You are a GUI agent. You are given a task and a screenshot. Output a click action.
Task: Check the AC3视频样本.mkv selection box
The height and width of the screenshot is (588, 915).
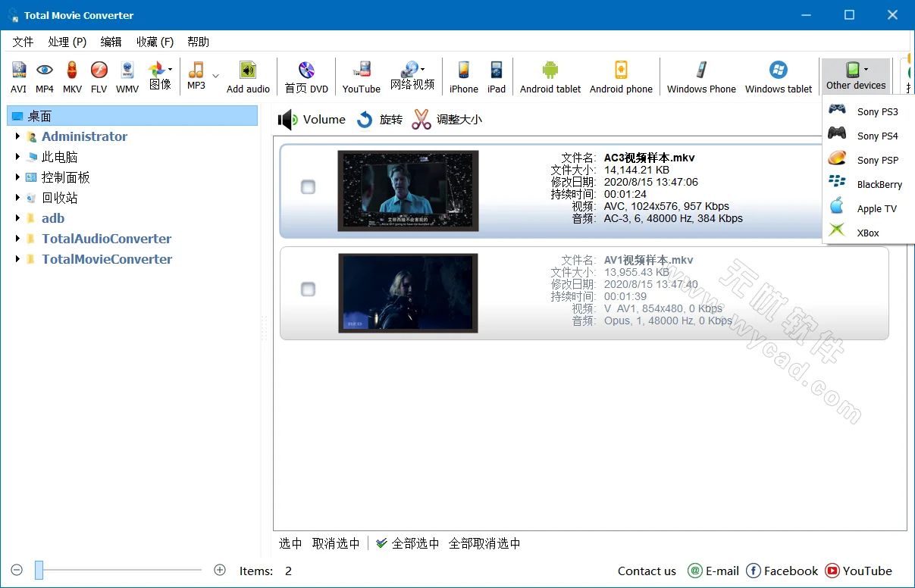(308, 187)
